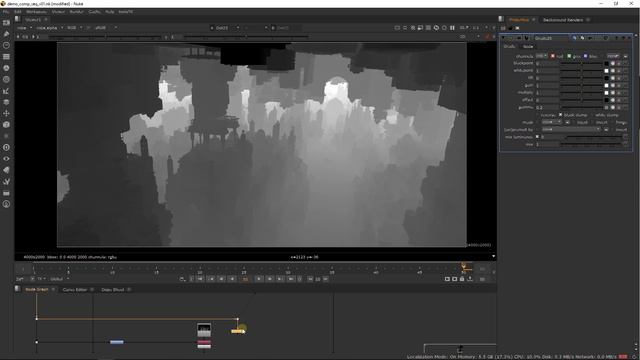Image resolution: width=640 pixels, height=360 pixels.
Task: Switch to the Dope Sheet tab
Action: click(x=113, y=289)
